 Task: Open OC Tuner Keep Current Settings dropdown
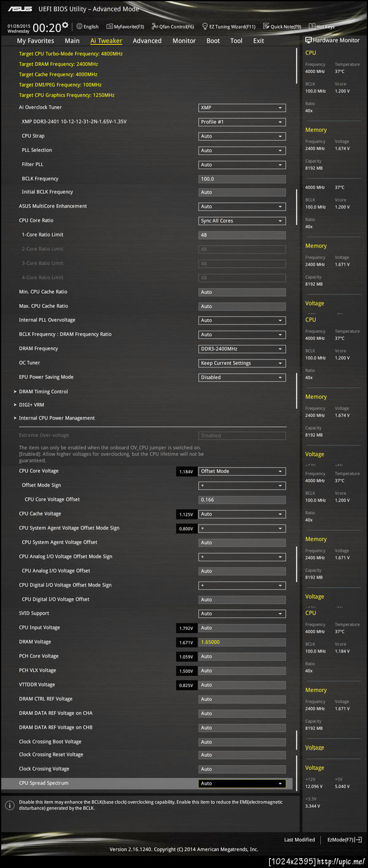242,363
